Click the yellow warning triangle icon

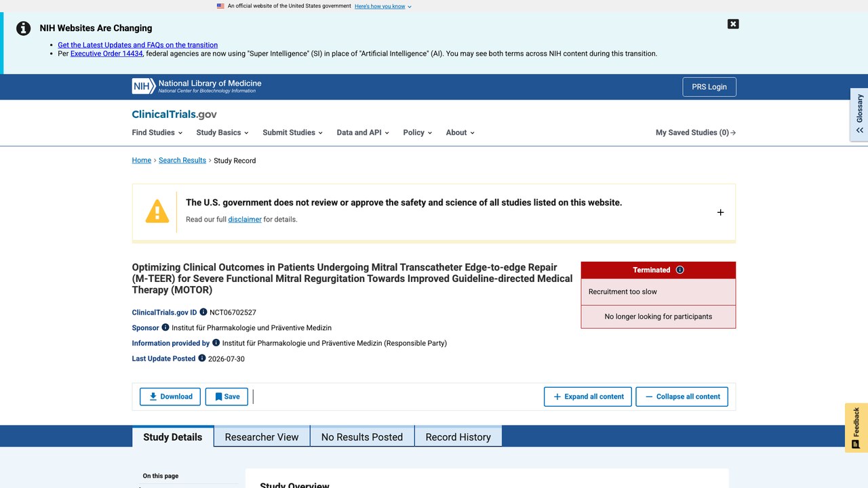pyautogui.click(x=157, y=211)
